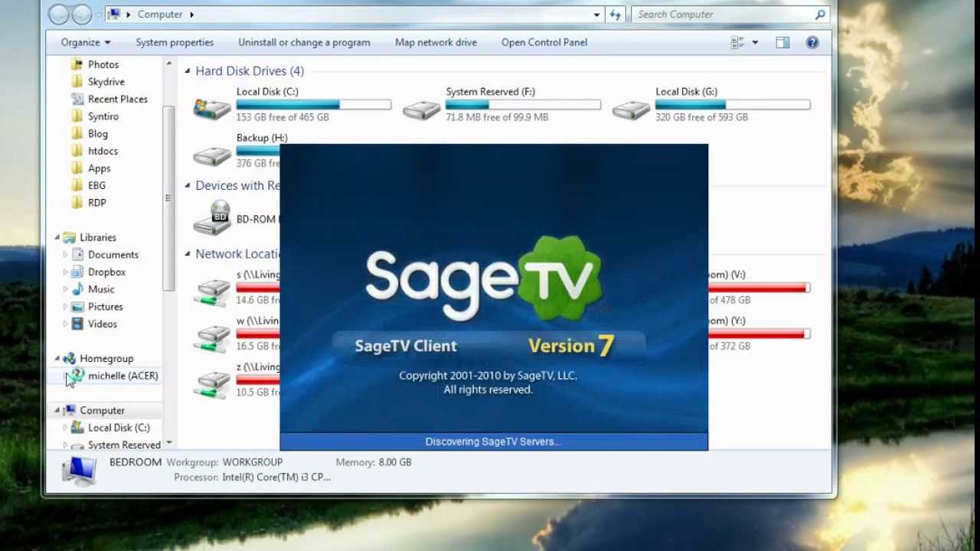Collapse the Hard Disk Drives group
980x551 pixels.
coord(188,71)
